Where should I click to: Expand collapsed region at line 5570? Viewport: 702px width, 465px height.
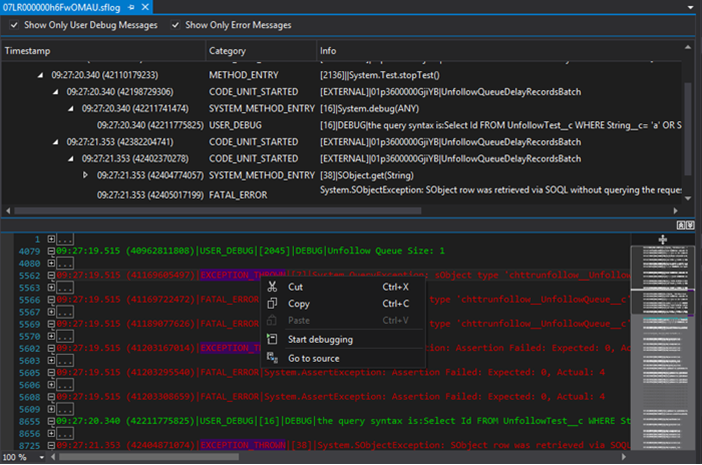[x=51, y=336]
